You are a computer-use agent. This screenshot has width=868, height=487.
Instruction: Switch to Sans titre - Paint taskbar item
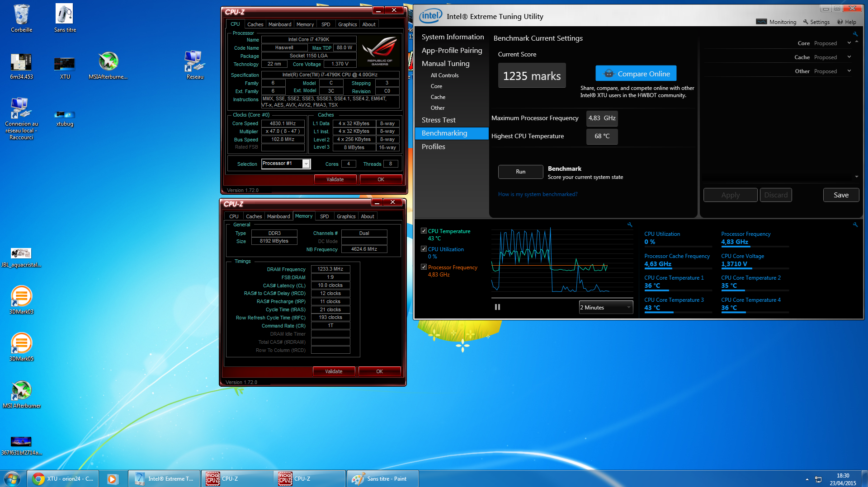pos(382,478)
